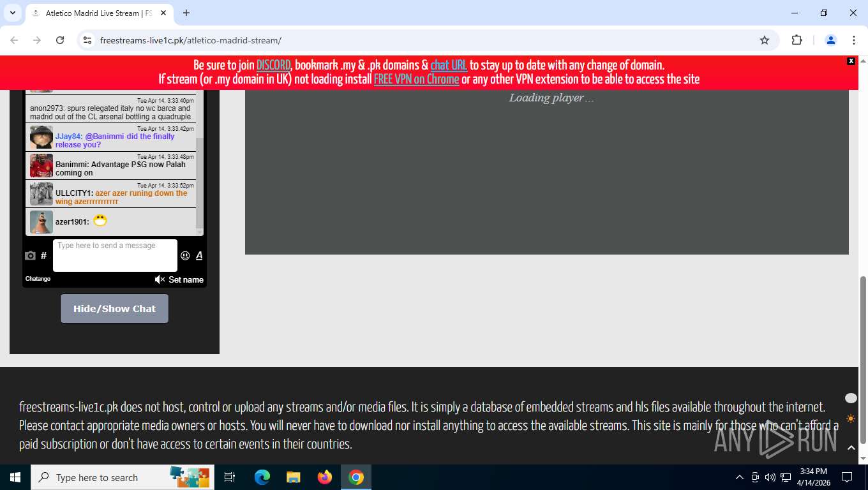Open the Windows Start menu
This screenshot has height=490, width=868.
(x=15, y=477)
